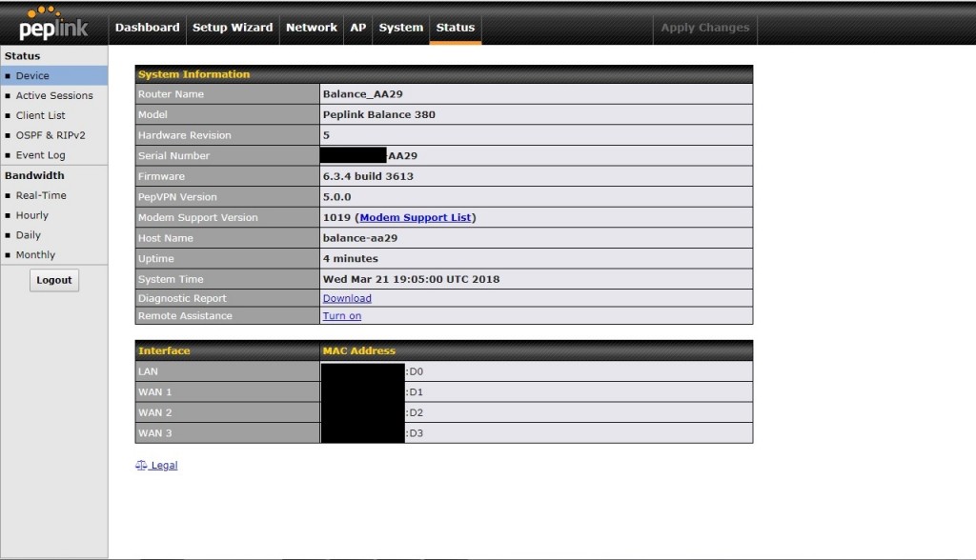Switch to the Network tab
The image size is (976, 560).
coord(312,28)
